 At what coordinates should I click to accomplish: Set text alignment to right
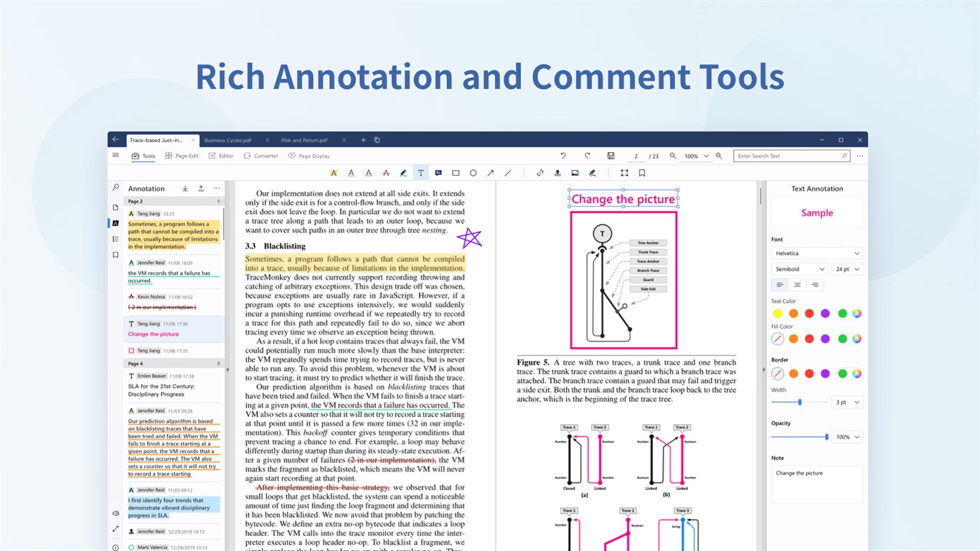[x=814, y=285]
